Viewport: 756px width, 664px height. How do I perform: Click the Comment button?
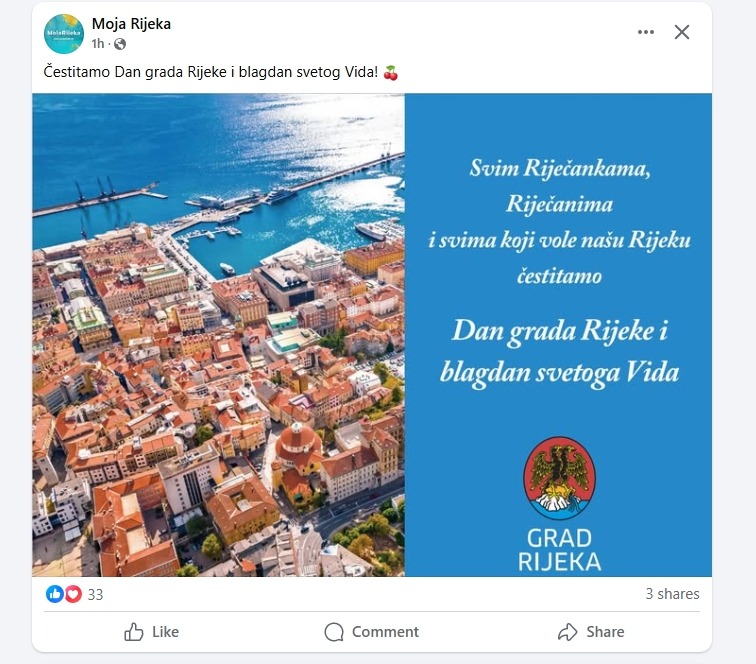click(x=372, y=632)
